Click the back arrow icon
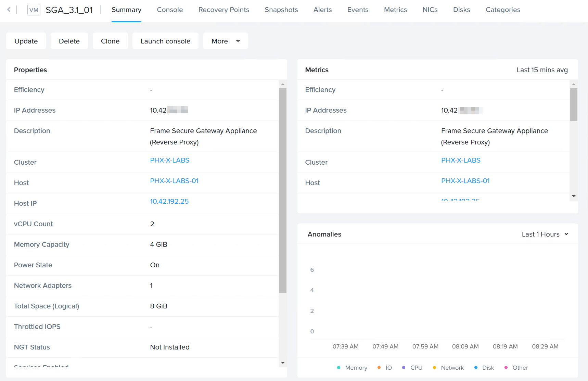 9,10
